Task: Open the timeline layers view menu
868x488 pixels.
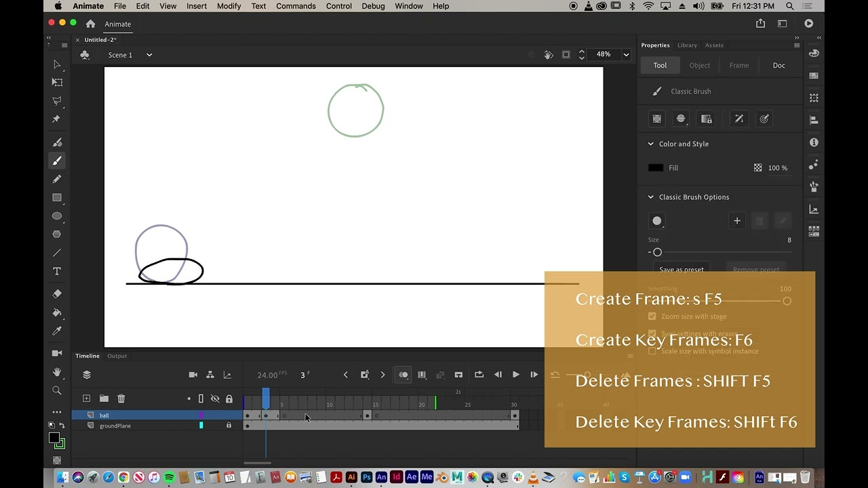Action: [x=87, y=375]
